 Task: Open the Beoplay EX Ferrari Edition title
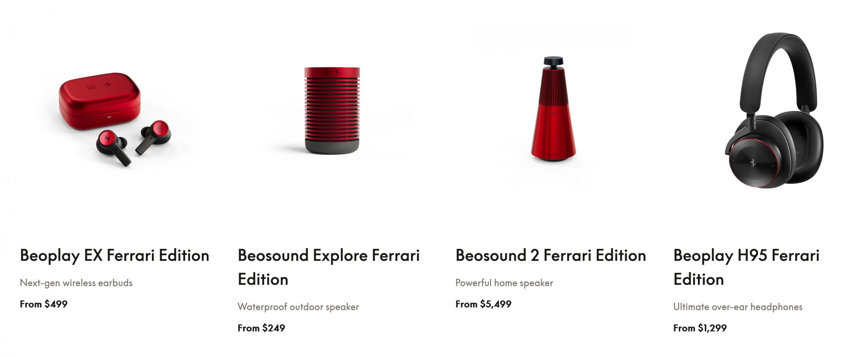(115, 255)
